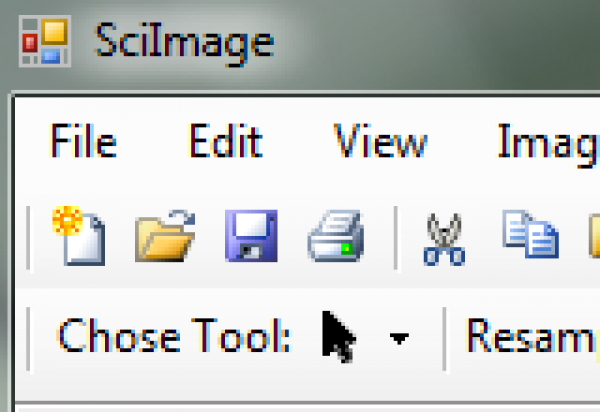
Task: Select the arrow pointer tool icon
Action: click(338, 336)
